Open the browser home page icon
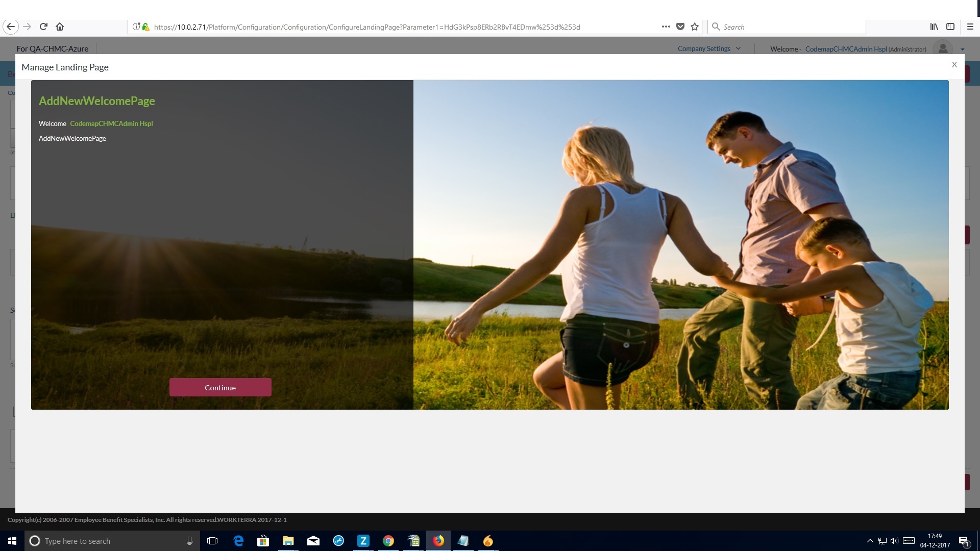Screen dimensions: 980x551 60,27
